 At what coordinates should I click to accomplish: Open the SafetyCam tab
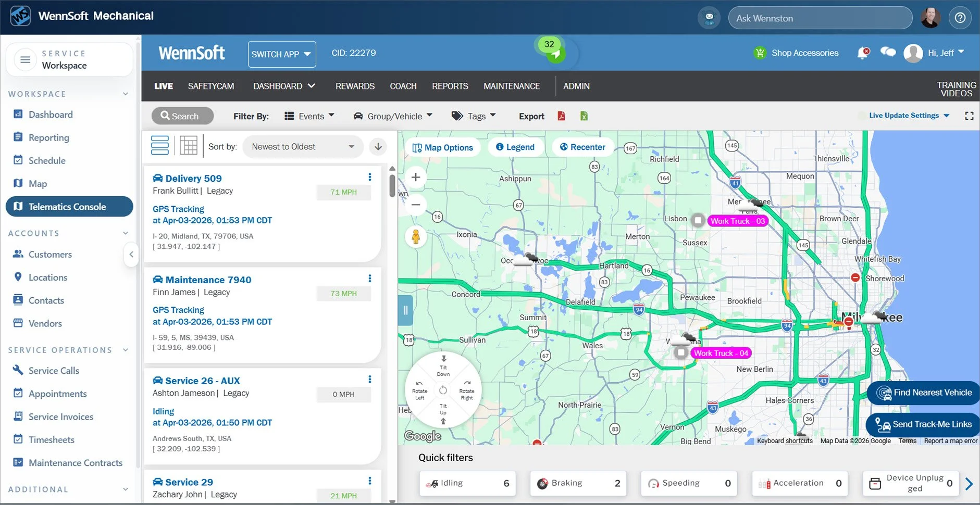pyautogui.click(x=211, y=86)
